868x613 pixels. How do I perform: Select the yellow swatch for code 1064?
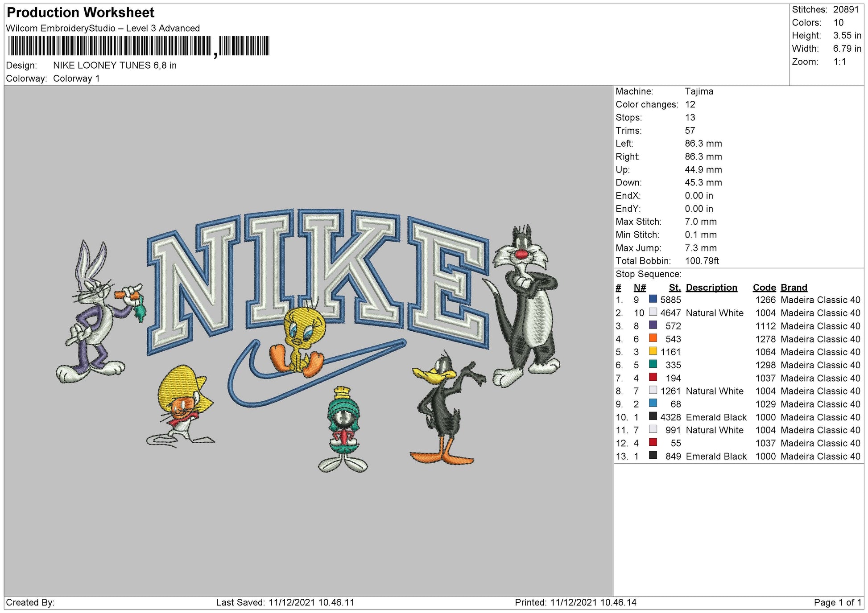(x=653, y=351)
